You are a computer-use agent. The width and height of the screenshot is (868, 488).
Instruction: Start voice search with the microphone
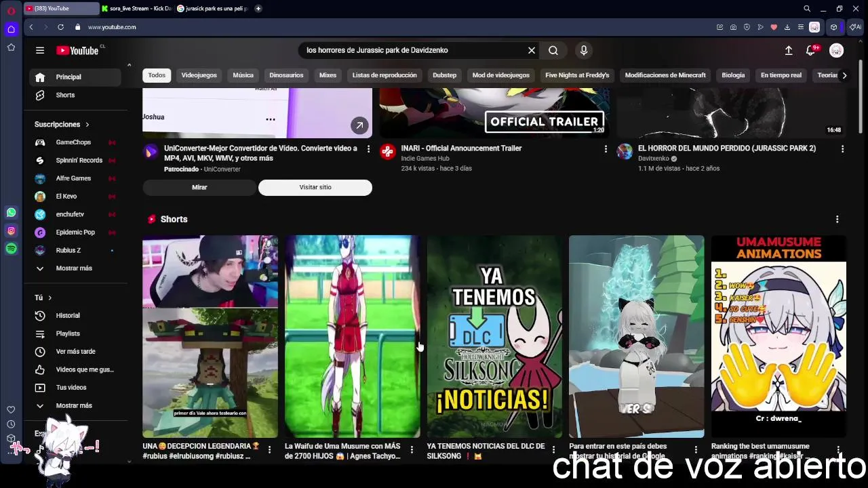point(584,50)
